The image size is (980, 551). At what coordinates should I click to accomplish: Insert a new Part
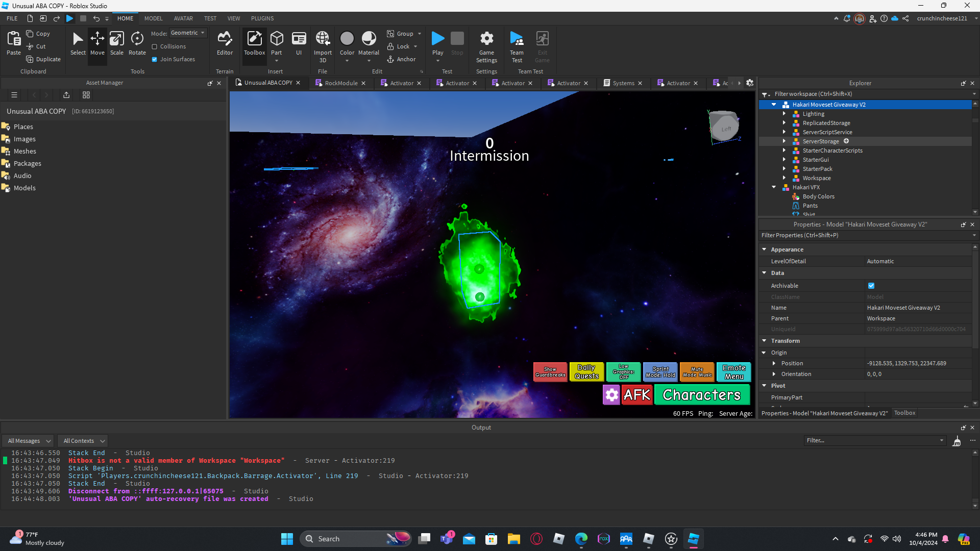click(x=276, y=43)
